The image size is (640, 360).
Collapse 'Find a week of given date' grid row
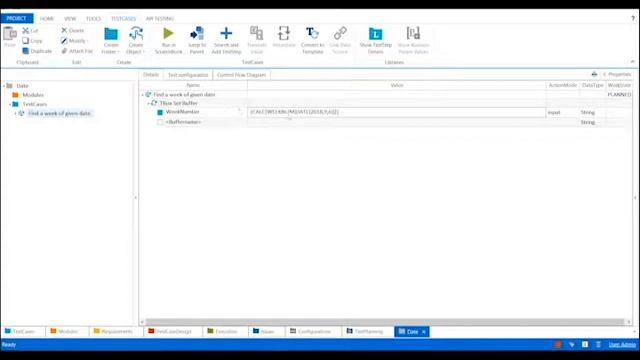[143, 95]
